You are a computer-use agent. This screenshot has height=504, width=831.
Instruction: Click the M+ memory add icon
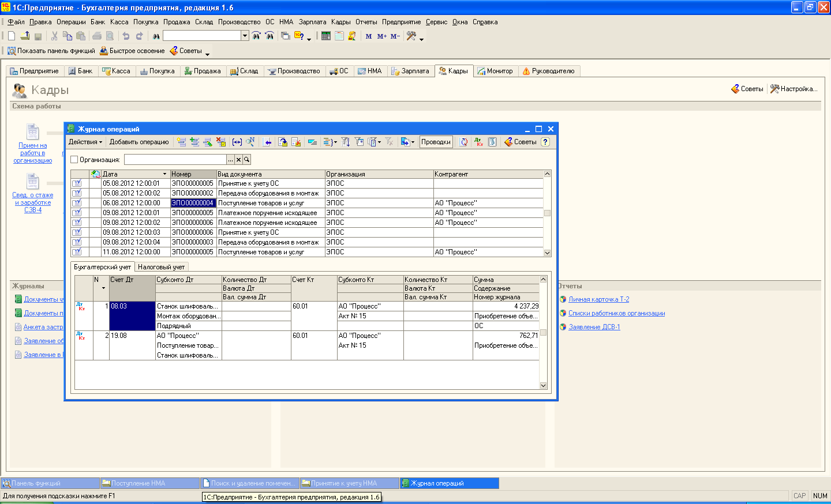point(382,36)
